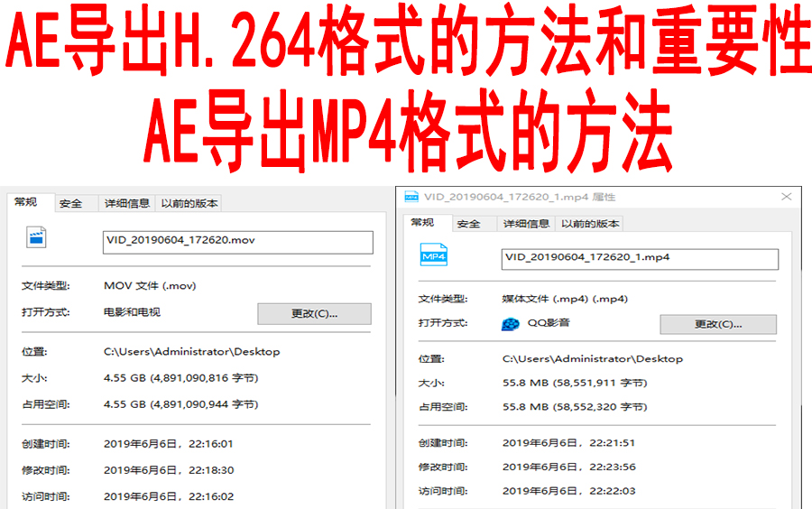Click 55.8 MB (58,551,911 字节) size value
This screenshot has height=509, width=812.
(575, 384)
